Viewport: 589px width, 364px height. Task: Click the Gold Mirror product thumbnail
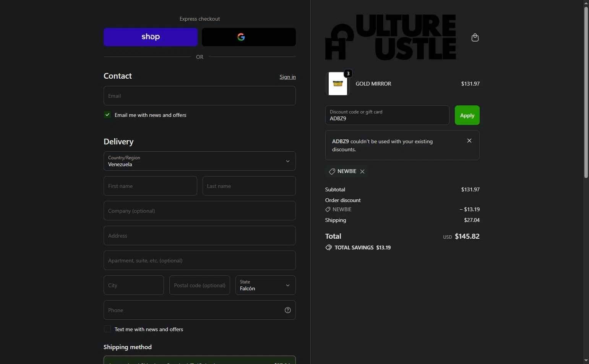[338, 84]
